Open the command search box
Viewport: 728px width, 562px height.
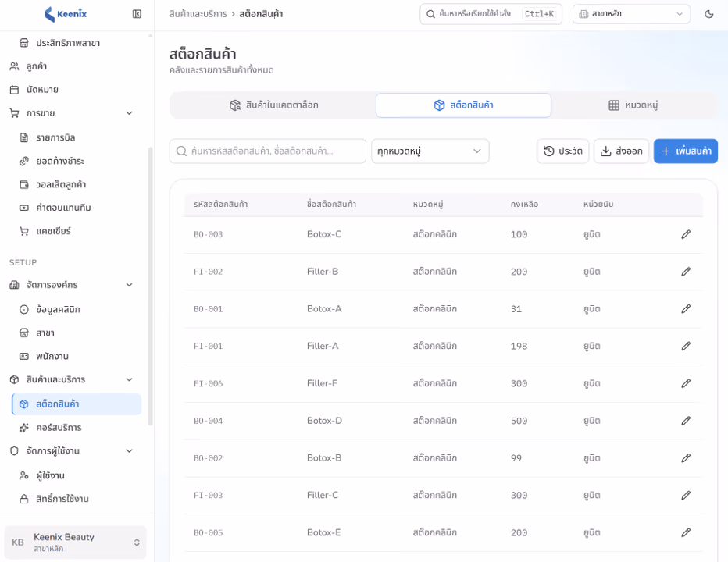[x=491, y=14]
